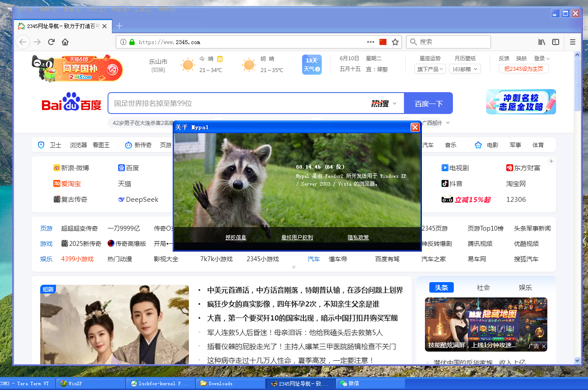Screen dimensions: 588x390
Task: Open the 东方财富 link
Action: [x=523, y=168]
